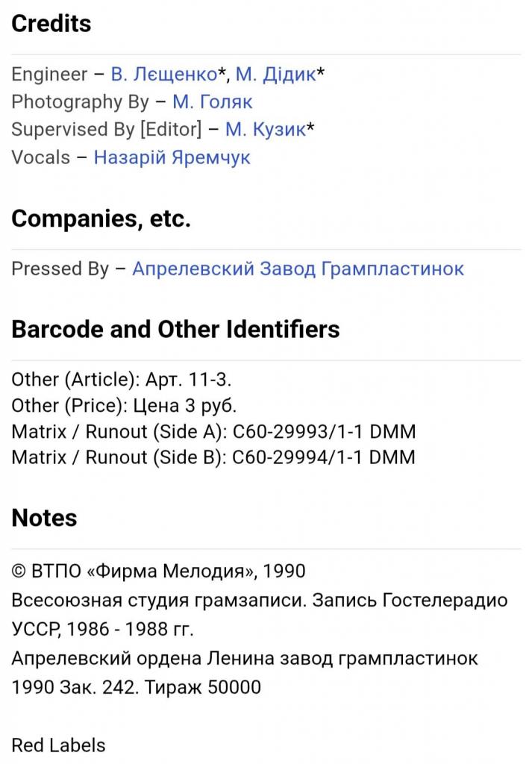The width and height of the screenshot is (532, 764).
Task: Click the Other (Price) Цена 3 руб. line
Action: pos(124,405)
